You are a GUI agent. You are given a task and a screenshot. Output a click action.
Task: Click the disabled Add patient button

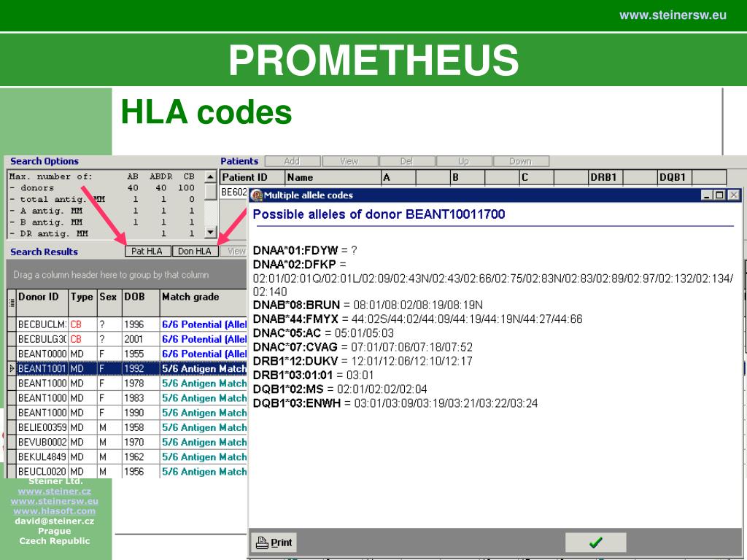click(x=292, y=161)
